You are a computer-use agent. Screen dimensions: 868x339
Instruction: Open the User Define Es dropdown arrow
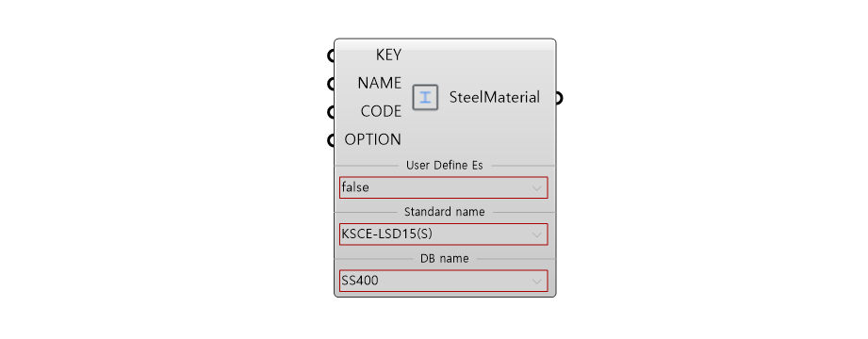coord(536,188)
